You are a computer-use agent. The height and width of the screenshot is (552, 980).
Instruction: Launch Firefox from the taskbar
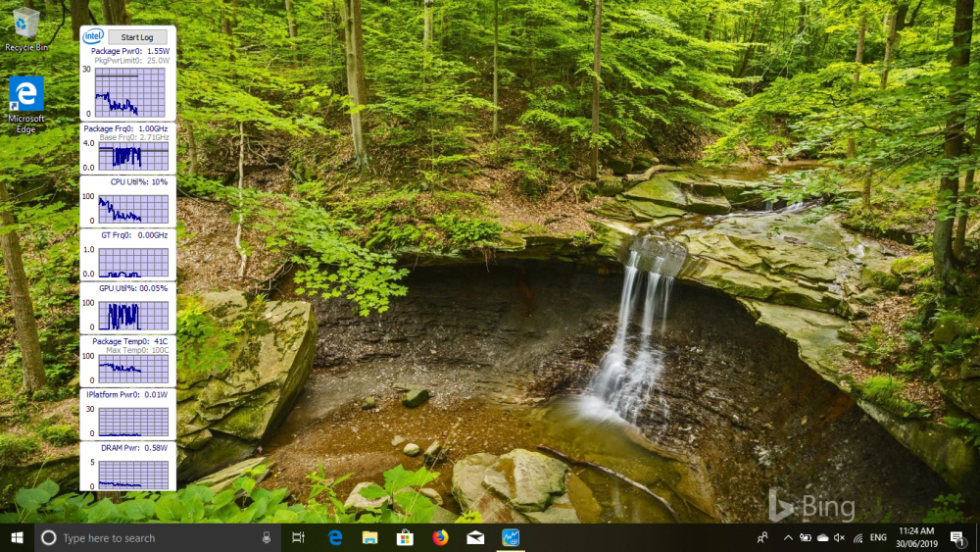click(440, 537)
